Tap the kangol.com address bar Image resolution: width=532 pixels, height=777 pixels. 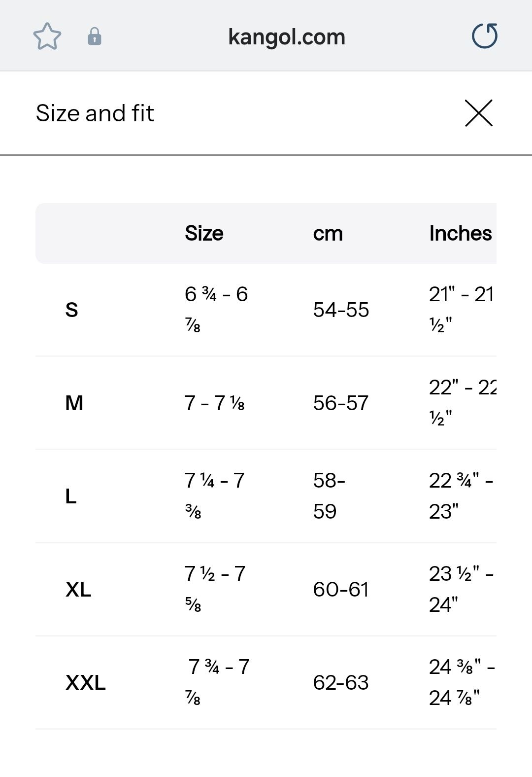pyautogui.click(x=287, y=37)
